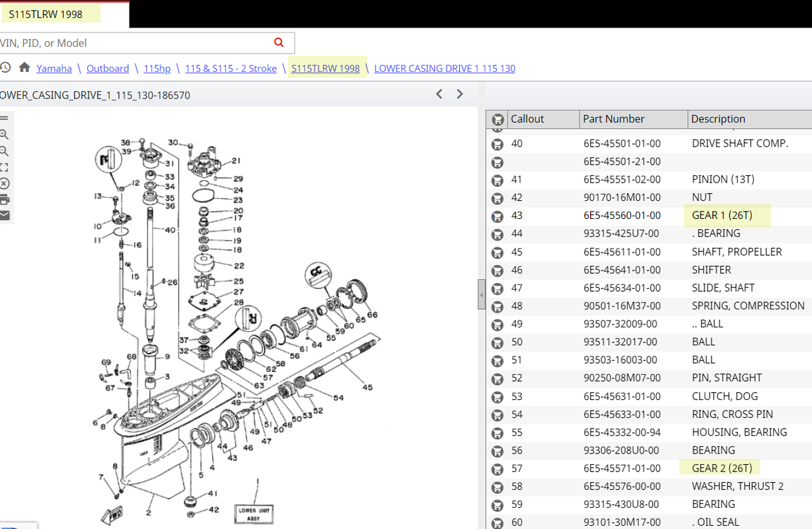Screen dimensions: 812x529
Task: Fit diagram to screen with brackets icon
Action: (x=4, y=167)
